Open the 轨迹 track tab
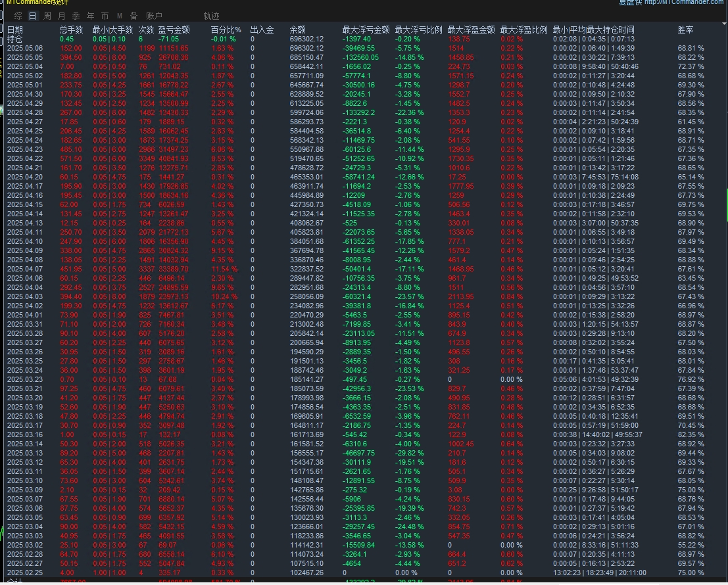 click(211, 16)
